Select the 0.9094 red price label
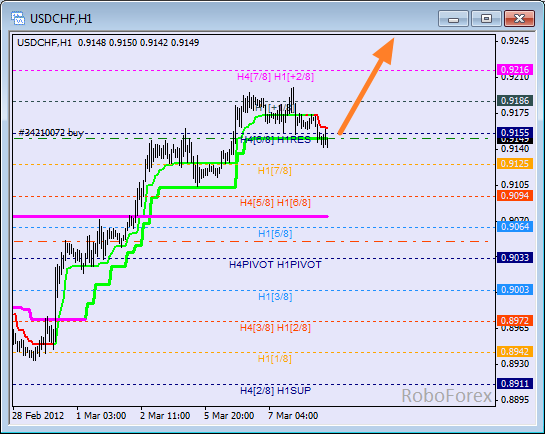 coord(515,195)
